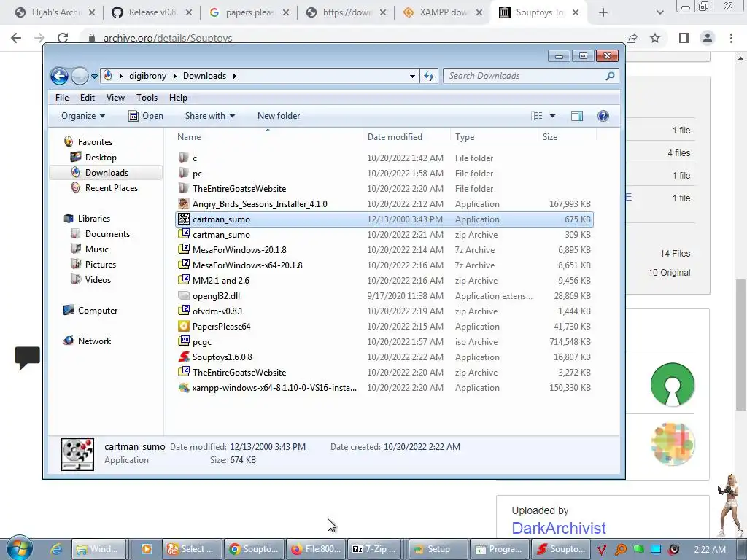Image resolution: width=747 pixels, height=560 pixels.
Task: Open the 7-Zip taskbar button
Action: [x=374, y=549]
